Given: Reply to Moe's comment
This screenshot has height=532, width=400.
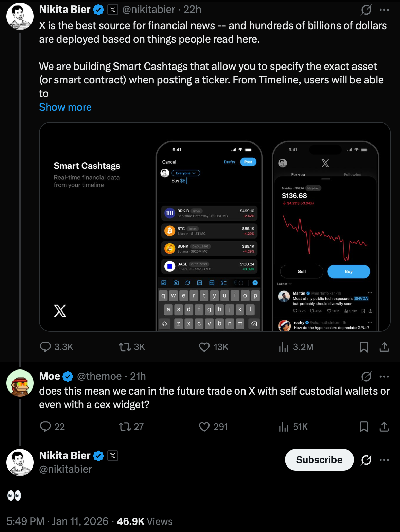Looking at the screenshot, I should (x=45, y=426).
